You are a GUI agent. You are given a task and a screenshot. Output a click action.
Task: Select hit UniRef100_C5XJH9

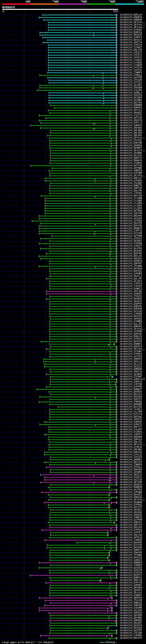pos(131,600)
